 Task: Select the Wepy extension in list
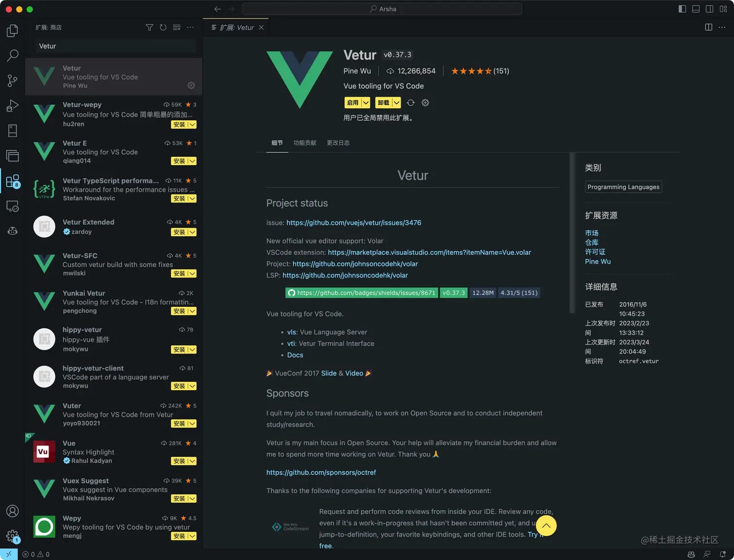(114, 527)
